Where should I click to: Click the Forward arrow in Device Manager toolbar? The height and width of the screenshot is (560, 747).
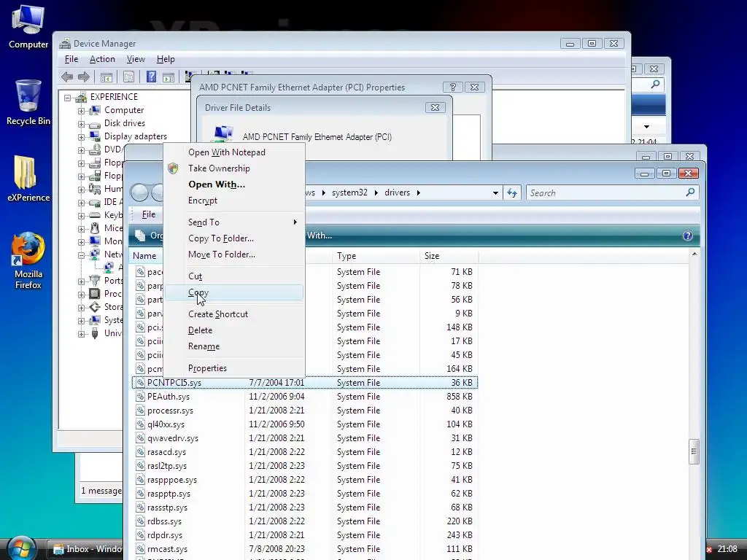pos(84,77)
